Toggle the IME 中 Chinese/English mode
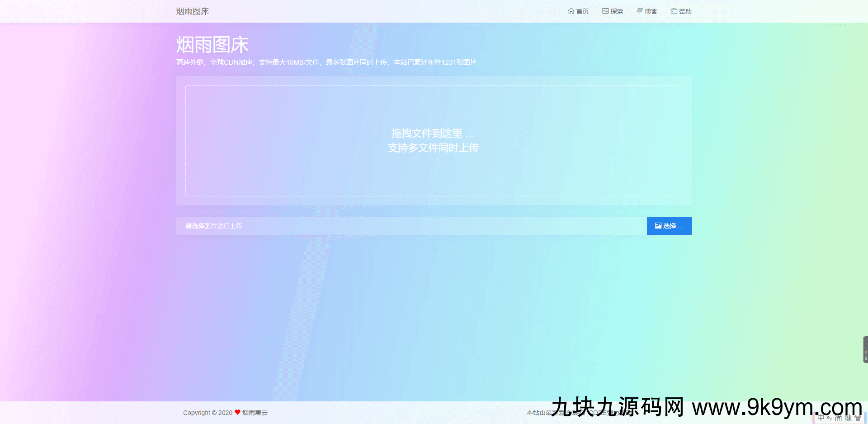Viewport: 868px width, 424px height. [821, 418]
